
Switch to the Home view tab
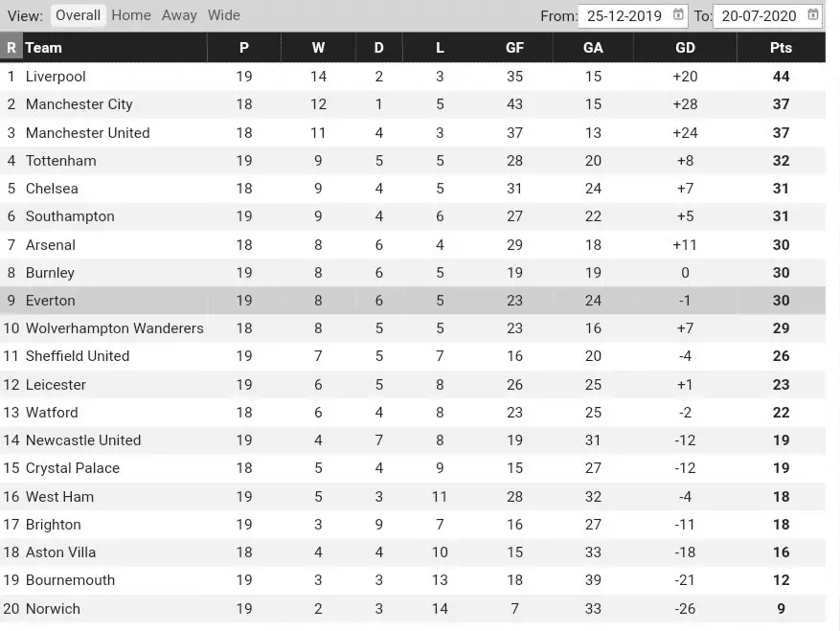tap(131, 15)
